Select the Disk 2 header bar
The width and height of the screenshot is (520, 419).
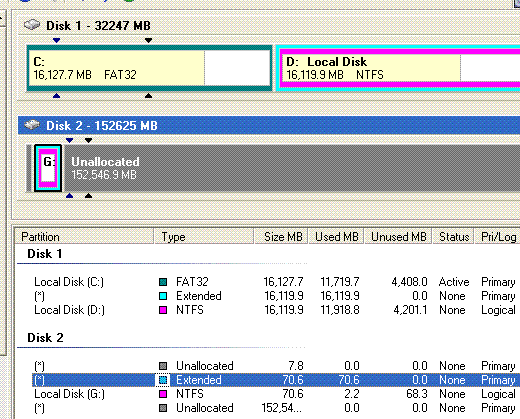point(269,125)
